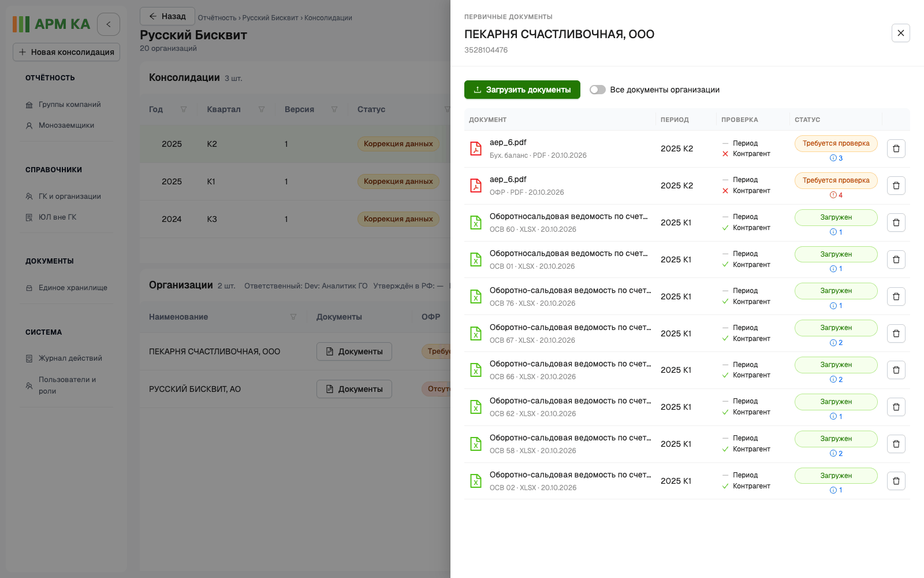The image size is (924, 578).
Task: Click the Excel file icon for ОСВ 60
Action: [x=476, y=223]
